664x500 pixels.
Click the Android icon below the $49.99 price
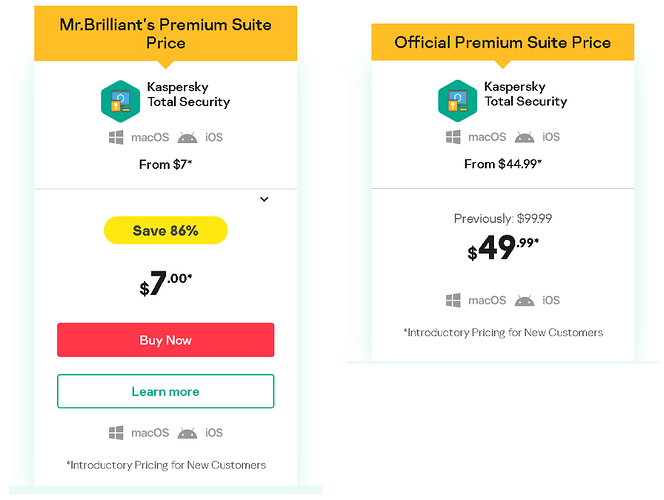coord(524,301)
